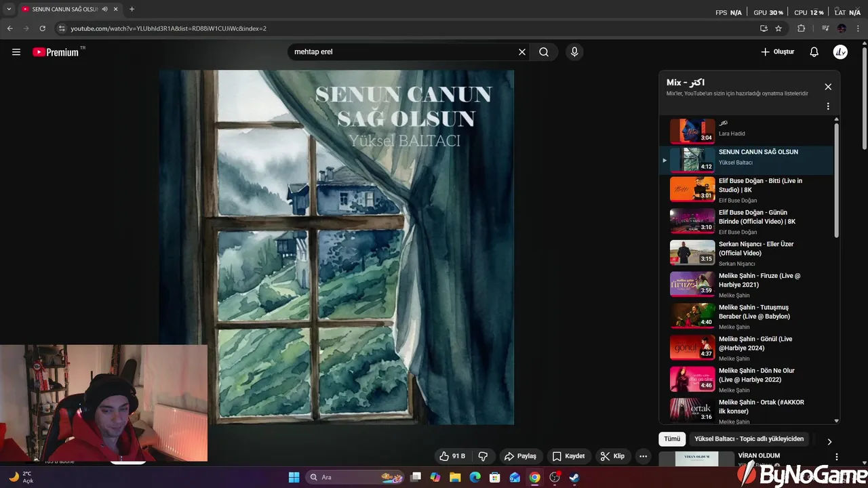Select SENUN CANUN SAĞ OLSUN in playlist
This screenshot has width=868, height=488.
click(747, 160)
